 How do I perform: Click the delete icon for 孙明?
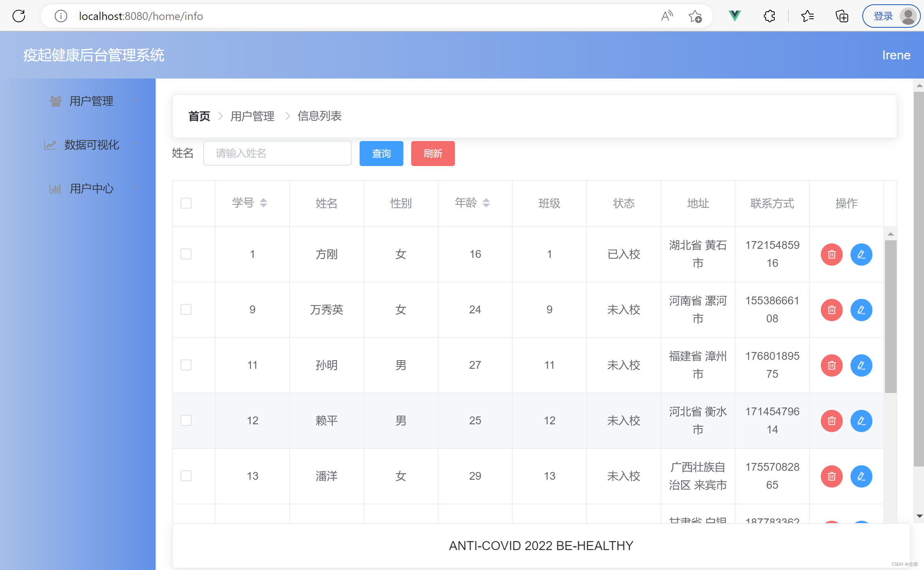tap(831, 365)
